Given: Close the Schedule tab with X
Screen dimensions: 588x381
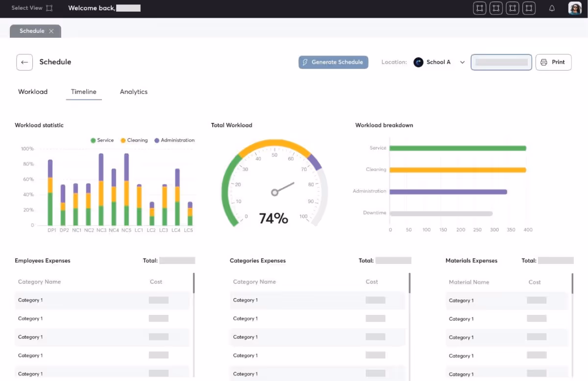Looking at the screenshot, I should click(x=51, y=31).
